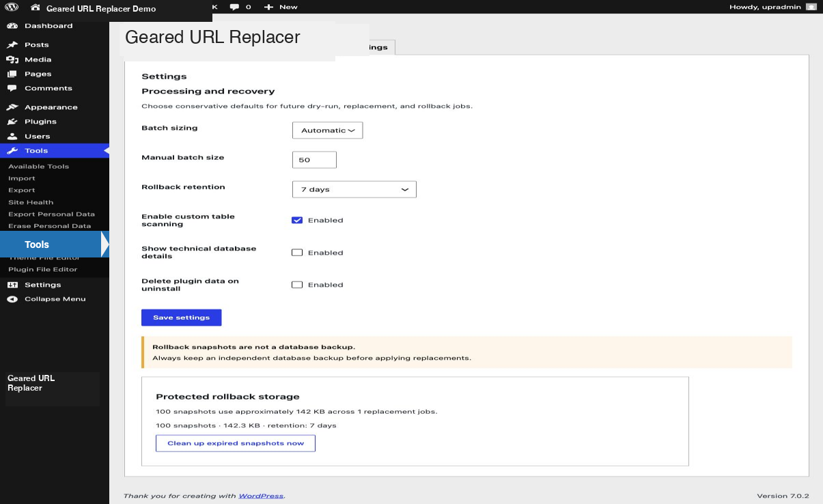
Task: Open Available Tools submenu item
Action: pos(39,167)
